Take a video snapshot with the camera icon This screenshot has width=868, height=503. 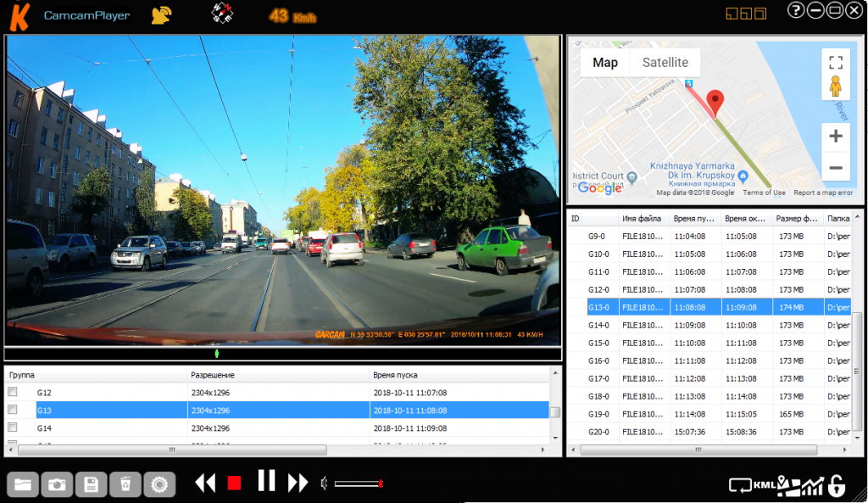point(57,483)
